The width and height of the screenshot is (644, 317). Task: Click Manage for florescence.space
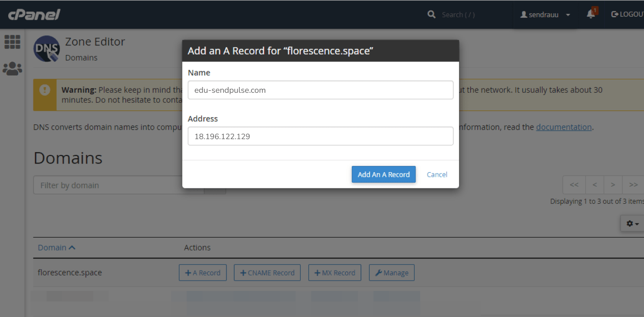pos(392,273)
